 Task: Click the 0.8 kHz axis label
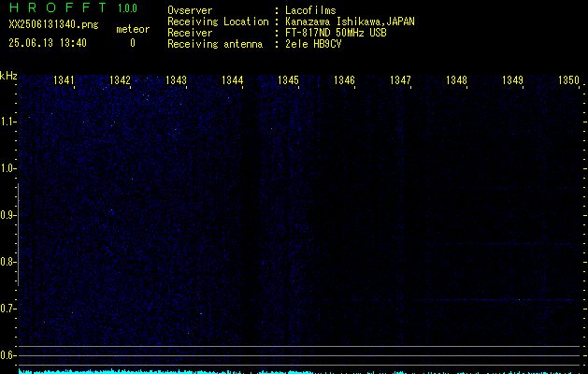tap(7, 262)
